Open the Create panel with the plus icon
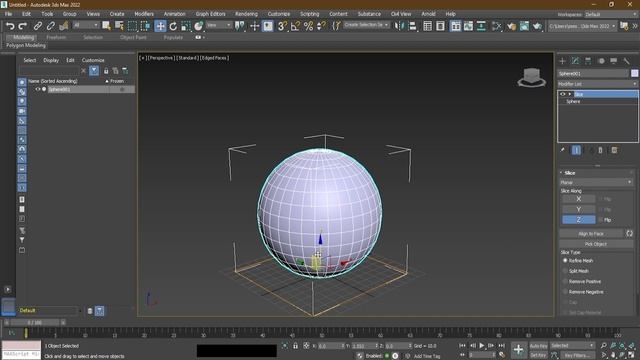This screenshot has height=360, width=640. pyautogui.click(x=562, y=61)
